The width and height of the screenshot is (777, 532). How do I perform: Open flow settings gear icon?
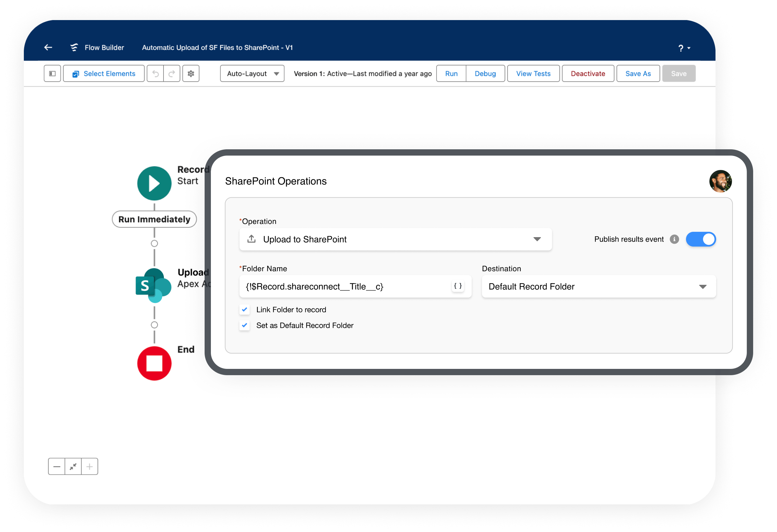point(191,73)
